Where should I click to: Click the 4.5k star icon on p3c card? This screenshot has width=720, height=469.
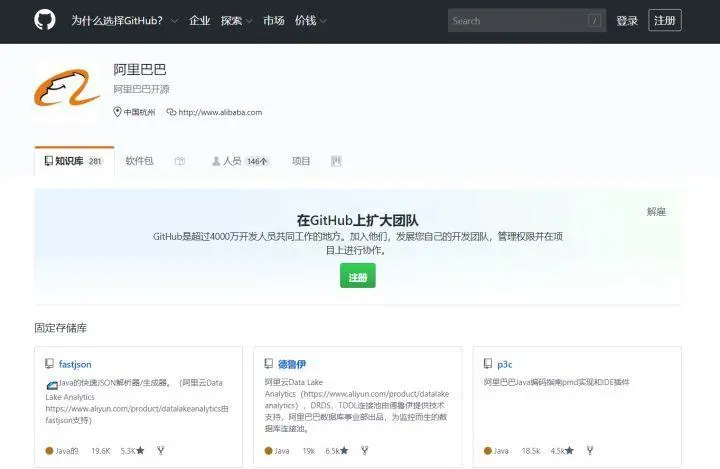coord(569,451)
